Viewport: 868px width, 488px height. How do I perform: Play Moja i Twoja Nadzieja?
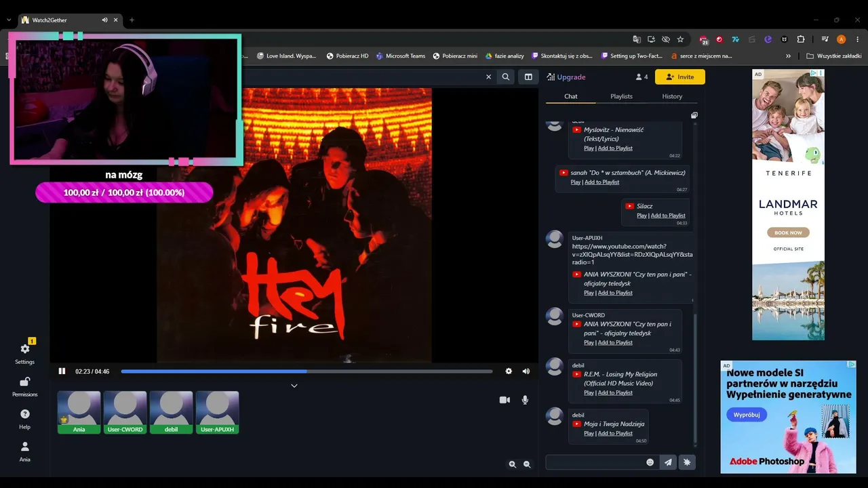coord(589,433)
